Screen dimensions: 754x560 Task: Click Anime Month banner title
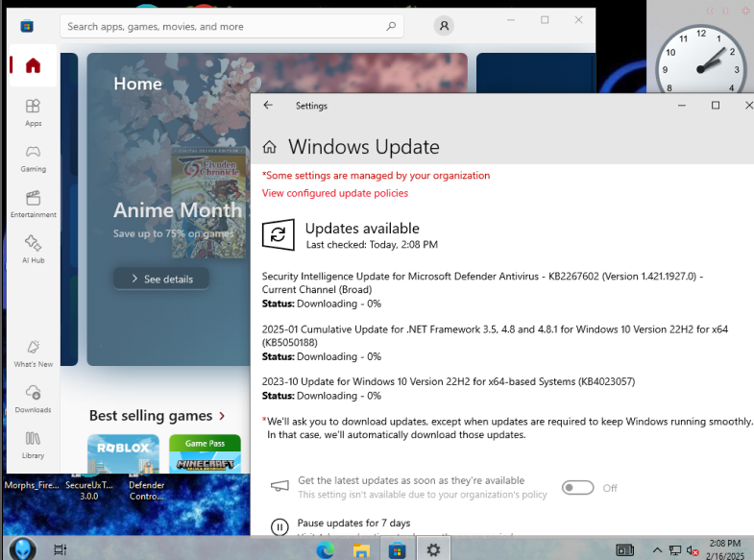(178, 210)
